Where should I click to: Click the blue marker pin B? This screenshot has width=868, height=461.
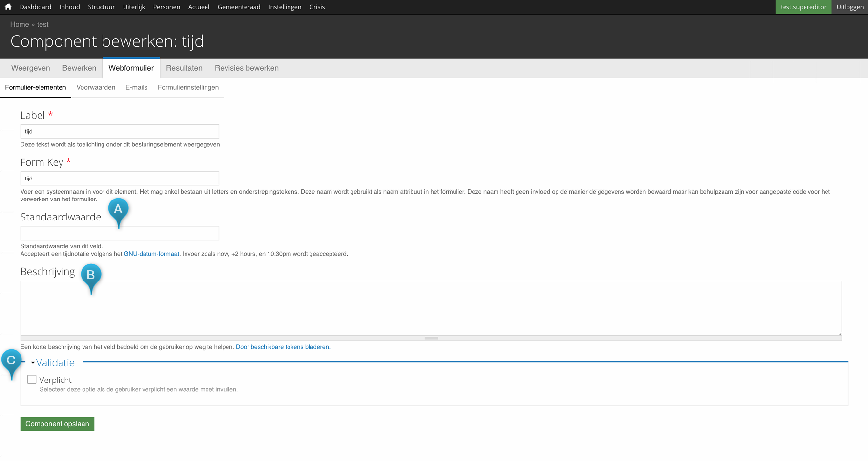(x=91, y=276)
